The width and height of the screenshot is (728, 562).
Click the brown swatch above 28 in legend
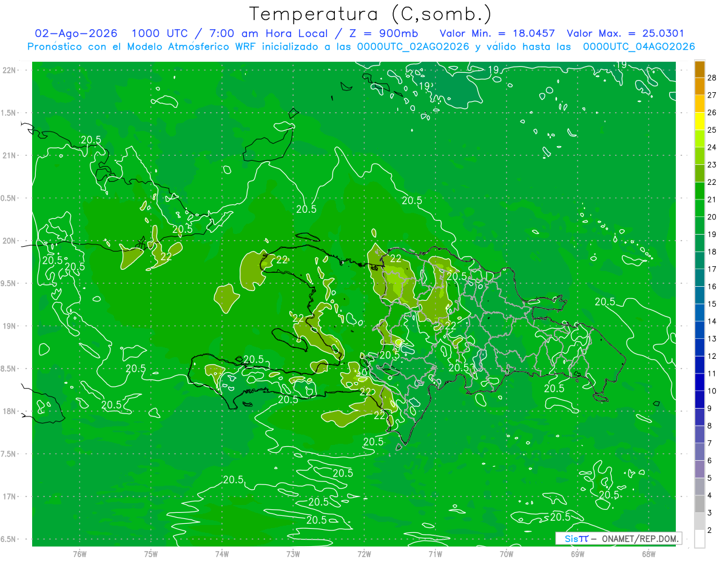(699, 70)
